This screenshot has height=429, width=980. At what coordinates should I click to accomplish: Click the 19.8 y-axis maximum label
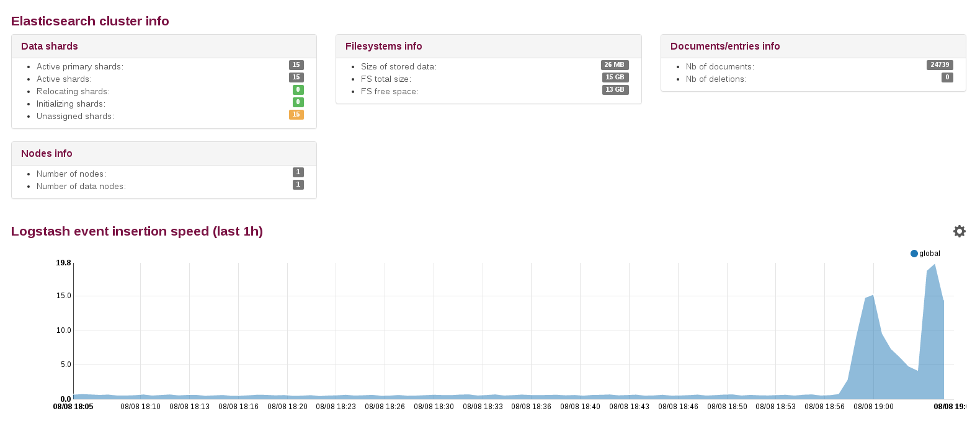coord(63,263)
